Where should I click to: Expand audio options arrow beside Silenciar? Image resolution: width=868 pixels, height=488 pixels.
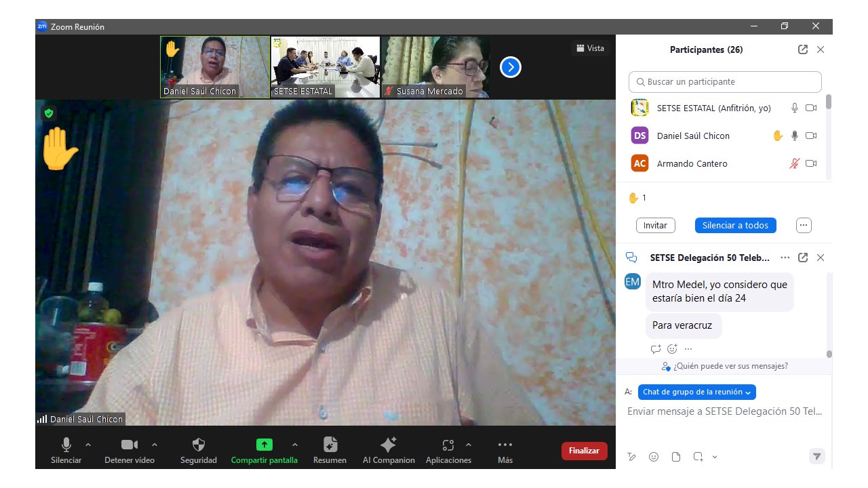(x=88, y=445)
